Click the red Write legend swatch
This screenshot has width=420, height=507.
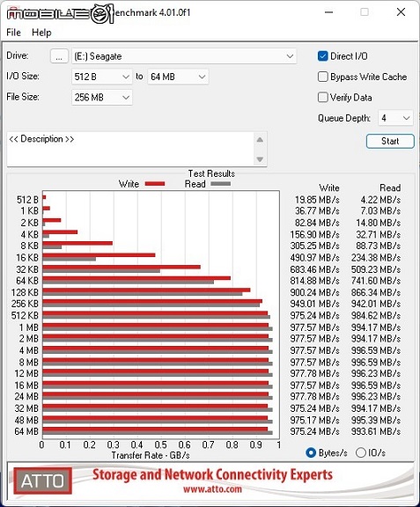pos(155,184)
